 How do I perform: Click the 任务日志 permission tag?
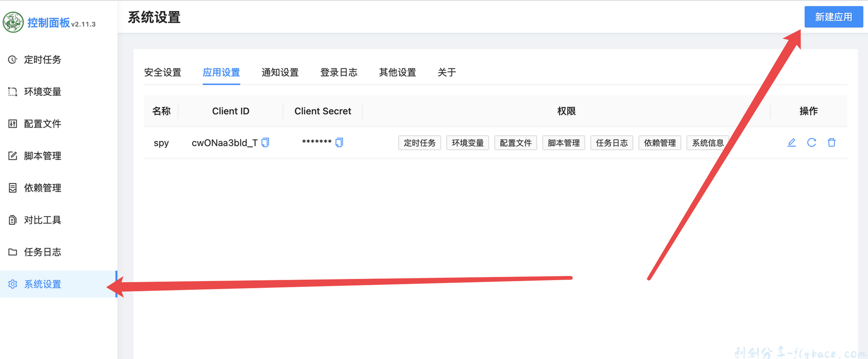[x=612, y=143]
